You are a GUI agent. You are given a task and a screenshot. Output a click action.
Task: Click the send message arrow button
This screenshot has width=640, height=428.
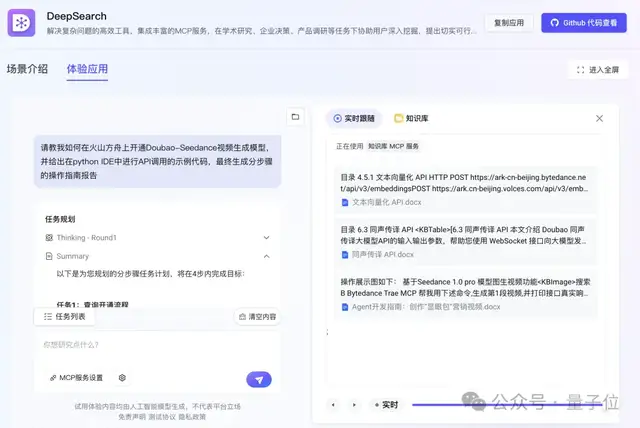259,379
